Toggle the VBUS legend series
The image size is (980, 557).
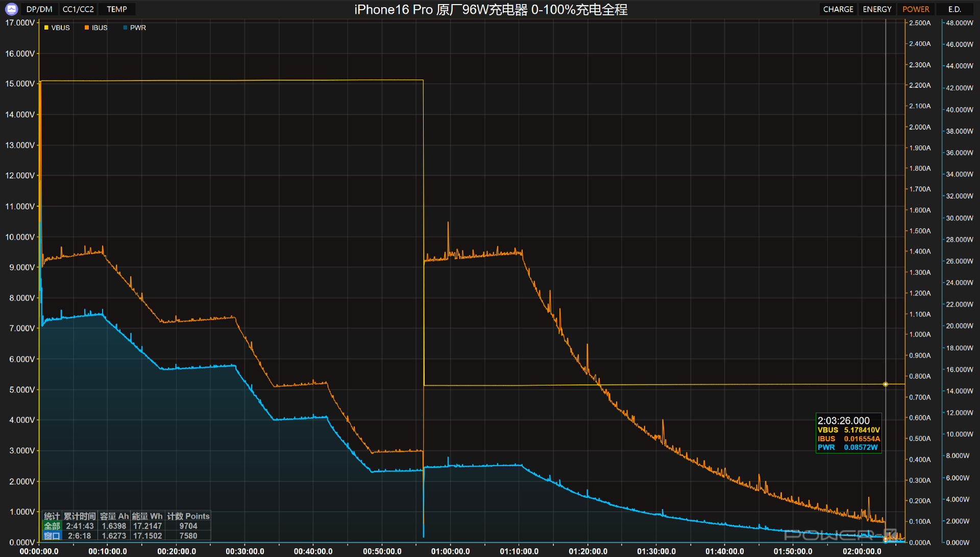[x=57, y=28]
